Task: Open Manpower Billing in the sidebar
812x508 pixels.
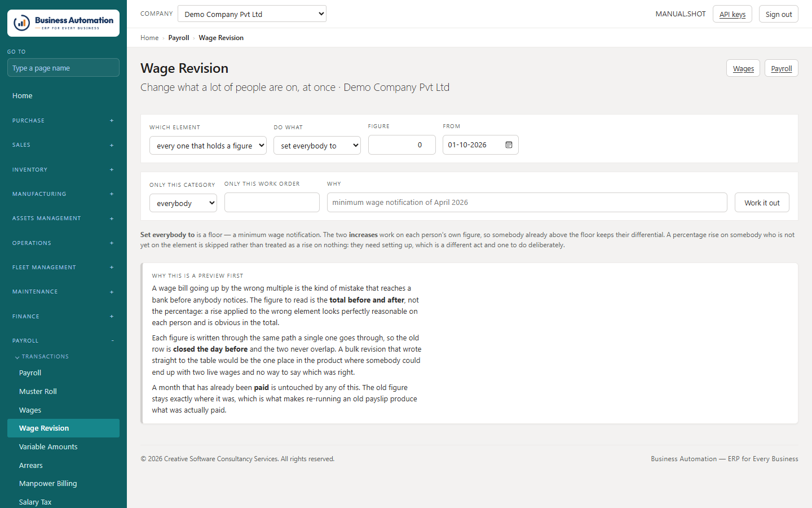Action: pos(63,484)
